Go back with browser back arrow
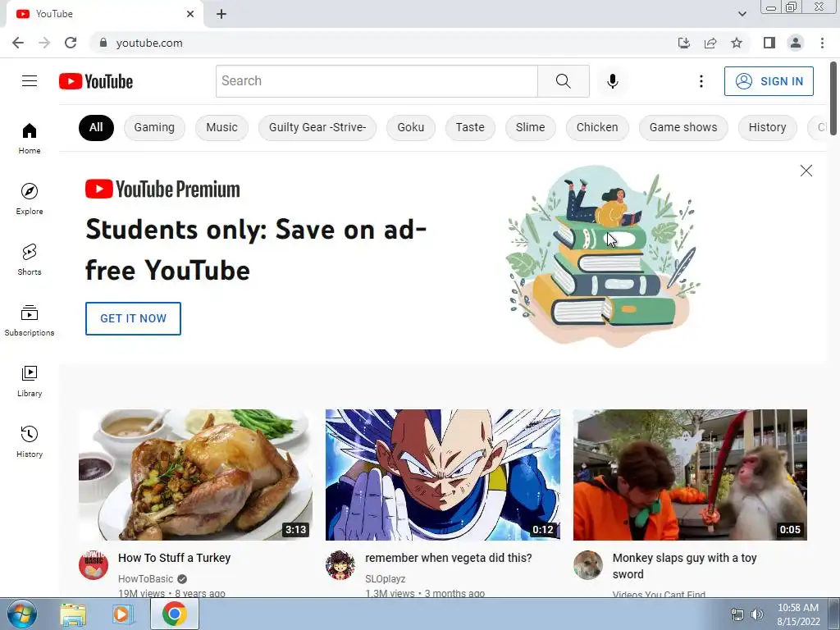840x630 pixels. [18, 43]
